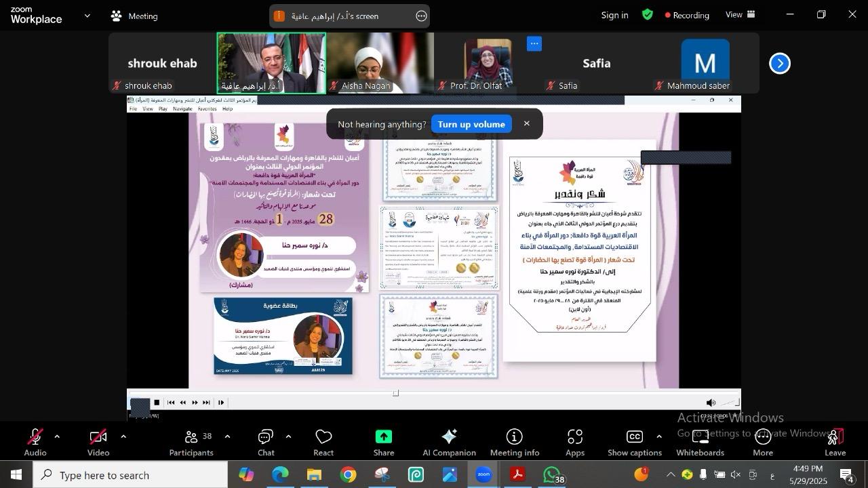
Task: Open the View layout menu
Action: tap(741, 15)
